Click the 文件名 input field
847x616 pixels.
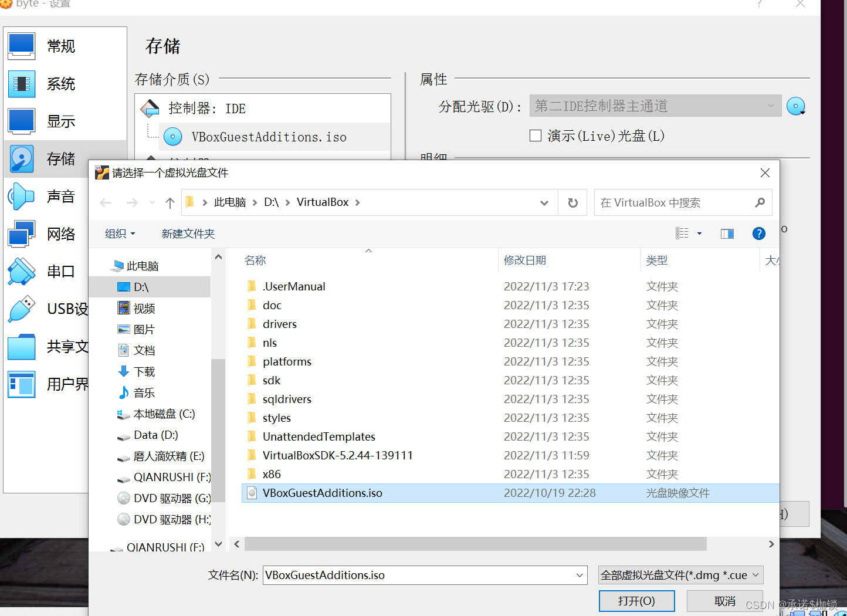click(418, 575)
